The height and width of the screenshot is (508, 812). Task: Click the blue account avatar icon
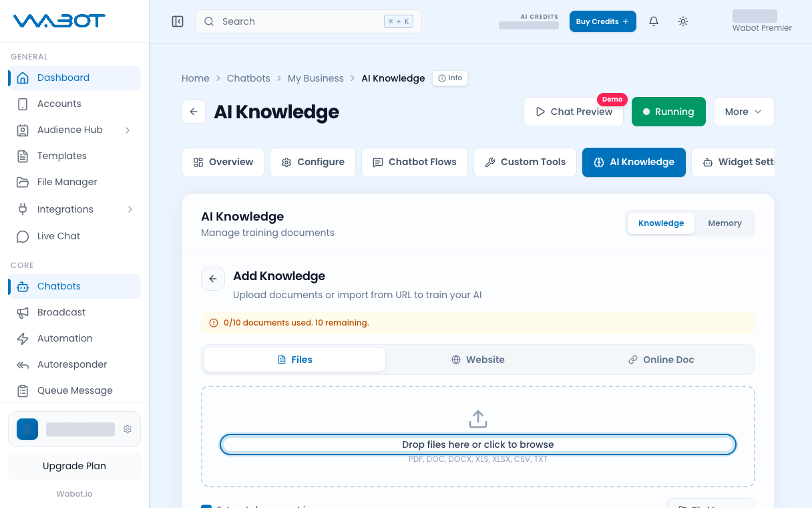coord(27,429)
